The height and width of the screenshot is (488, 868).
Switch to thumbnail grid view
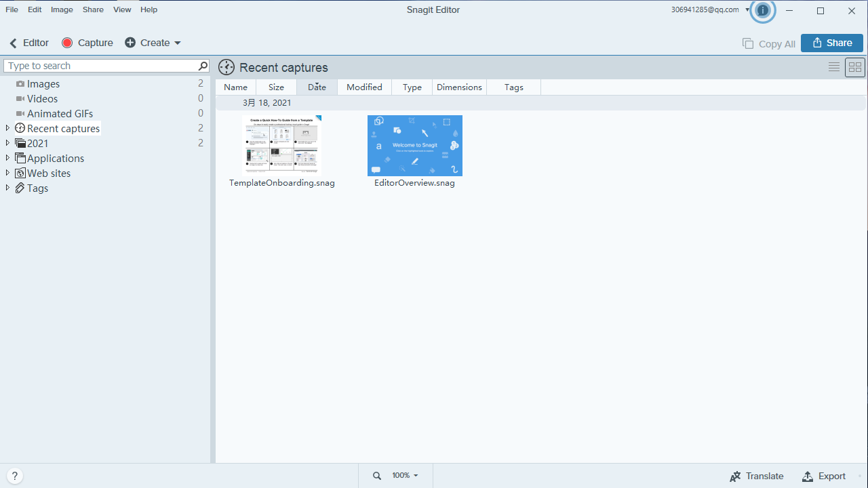coord(855,67)
